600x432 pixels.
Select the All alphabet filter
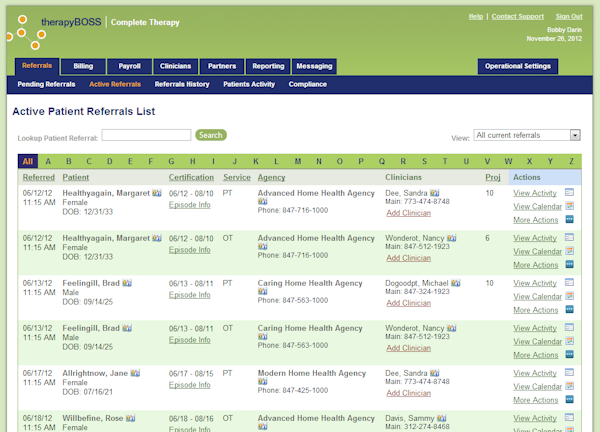coord(28,161)
